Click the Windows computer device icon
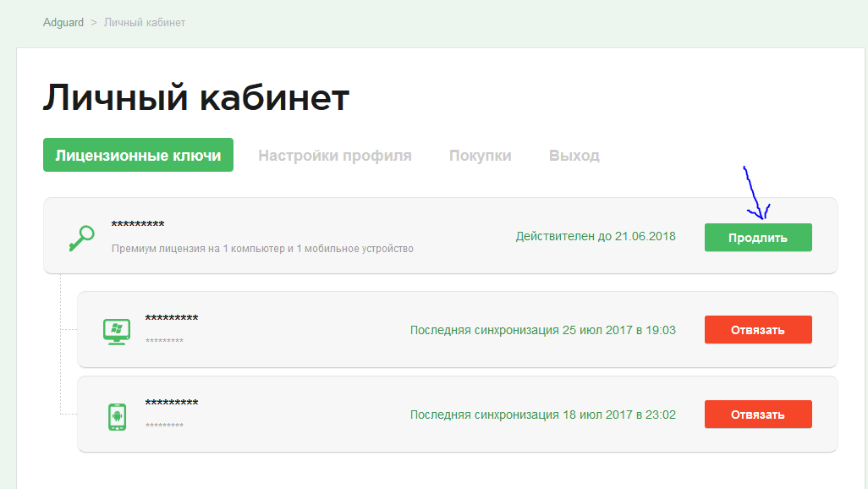Screen dimensions: 868x489 (x=117, y=332)
